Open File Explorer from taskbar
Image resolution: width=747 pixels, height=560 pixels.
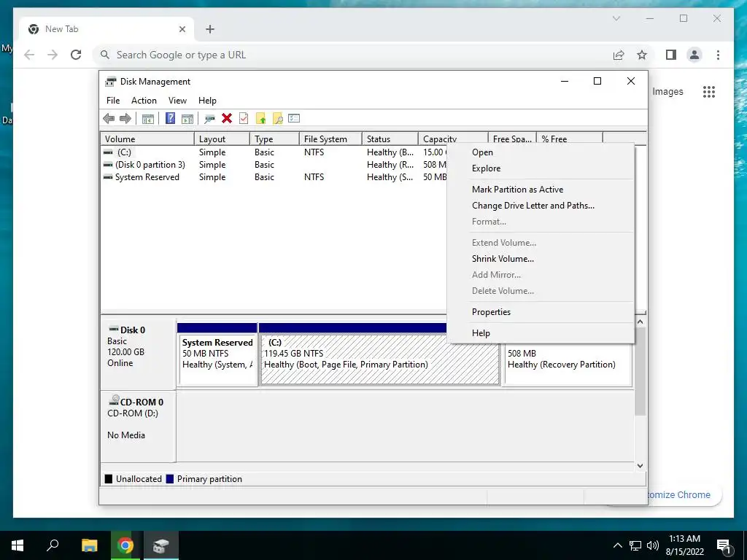89,545
